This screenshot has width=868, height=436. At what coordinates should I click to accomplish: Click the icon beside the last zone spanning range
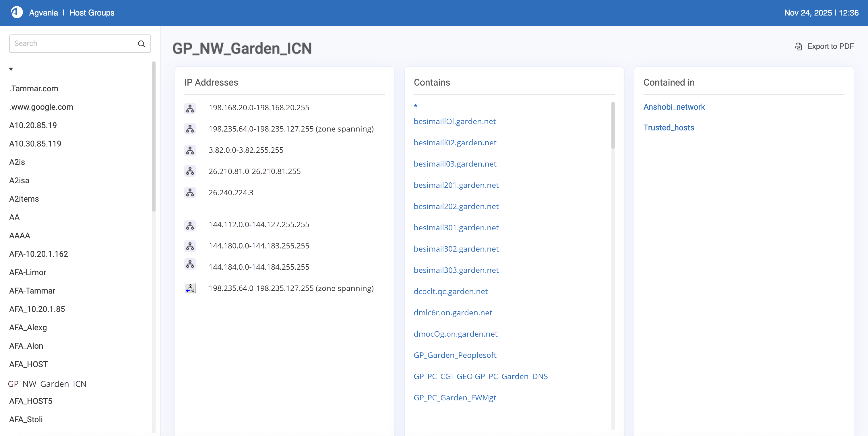pyautogui.click(x=190, y=288)
